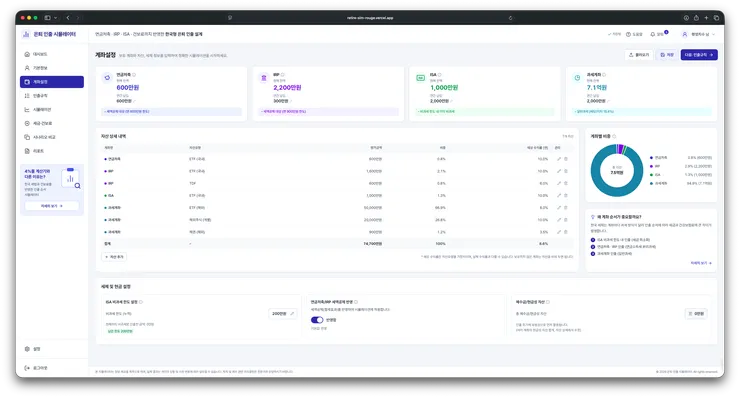The height and width of the screenshot is (398, 740).
Task: Toggle the browser sidebar icon
Action: tap(48, 18)
